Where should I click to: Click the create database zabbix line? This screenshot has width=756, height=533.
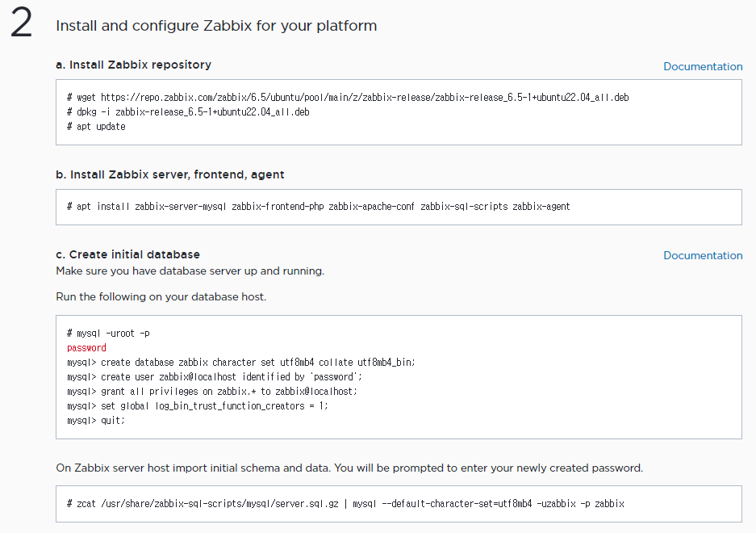[x=240, y=363]
